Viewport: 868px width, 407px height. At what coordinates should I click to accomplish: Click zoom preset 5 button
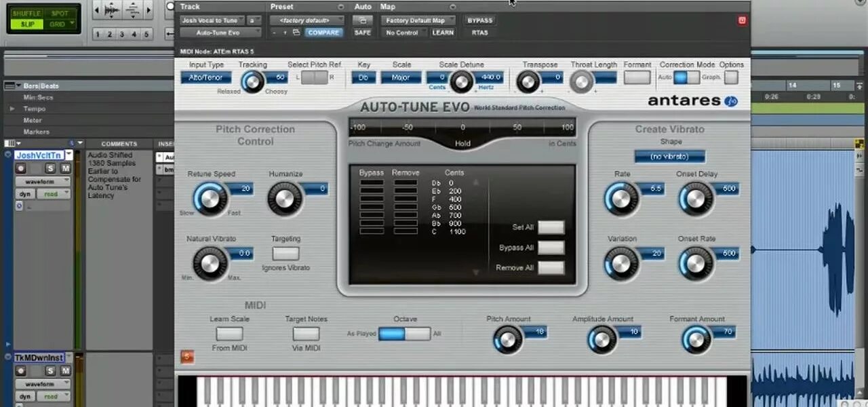point(146,35)
